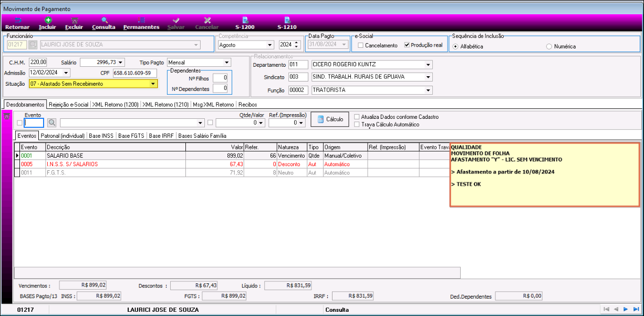The width and height of the screenshot is (644, 316).
Task: Open the Tipo Pagto dropdown
Action: (227, 62)
